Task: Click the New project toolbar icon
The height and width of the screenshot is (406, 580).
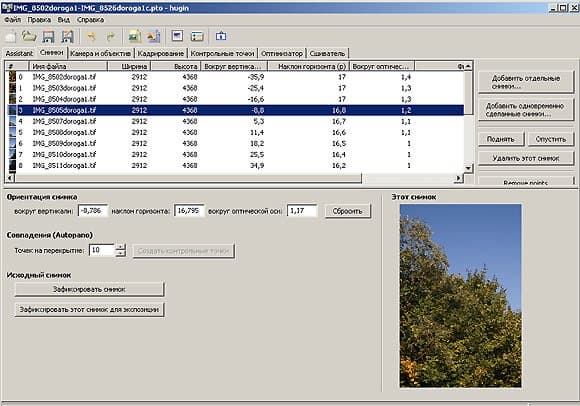Action: [x=10, y=36]
